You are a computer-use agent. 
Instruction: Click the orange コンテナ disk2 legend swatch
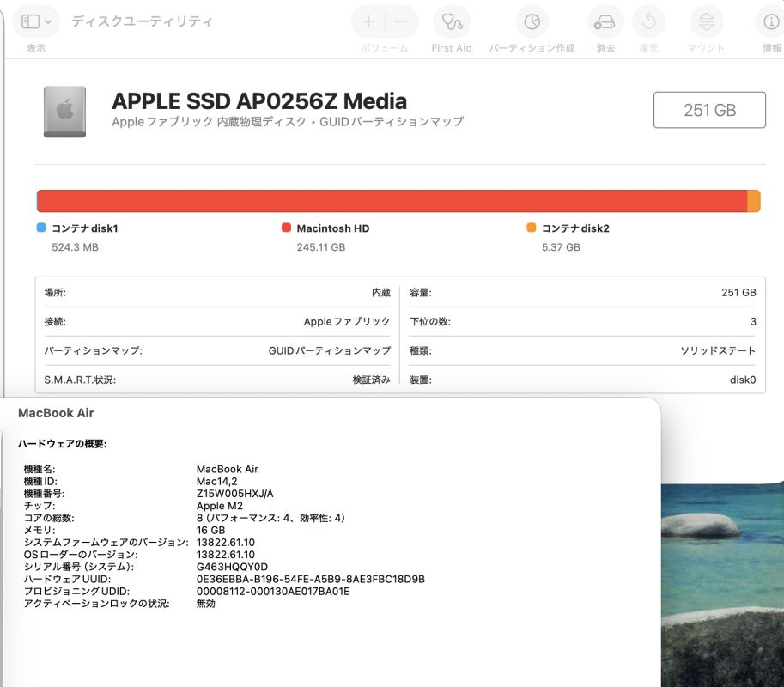tap(532, 228)
